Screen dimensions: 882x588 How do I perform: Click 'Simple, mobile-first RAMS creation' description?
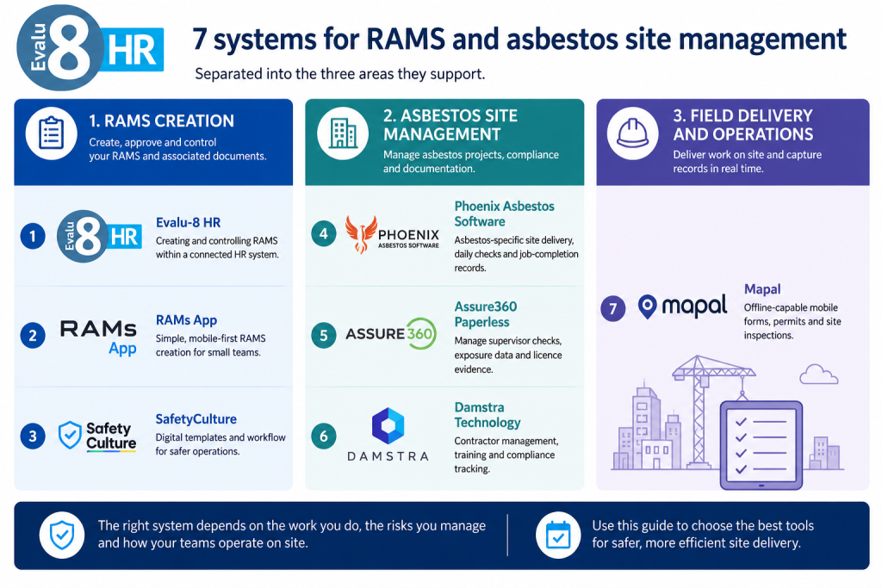[x=210, y=345]
